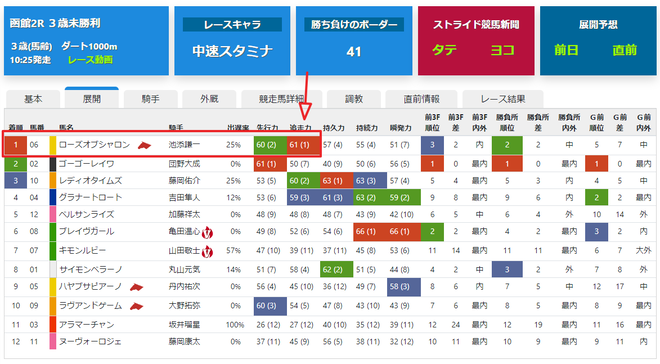Image resolution: width=660 pixels, height=364 pixels.
Task: Click jockey name 団野大成
Action: click(184, 164)
